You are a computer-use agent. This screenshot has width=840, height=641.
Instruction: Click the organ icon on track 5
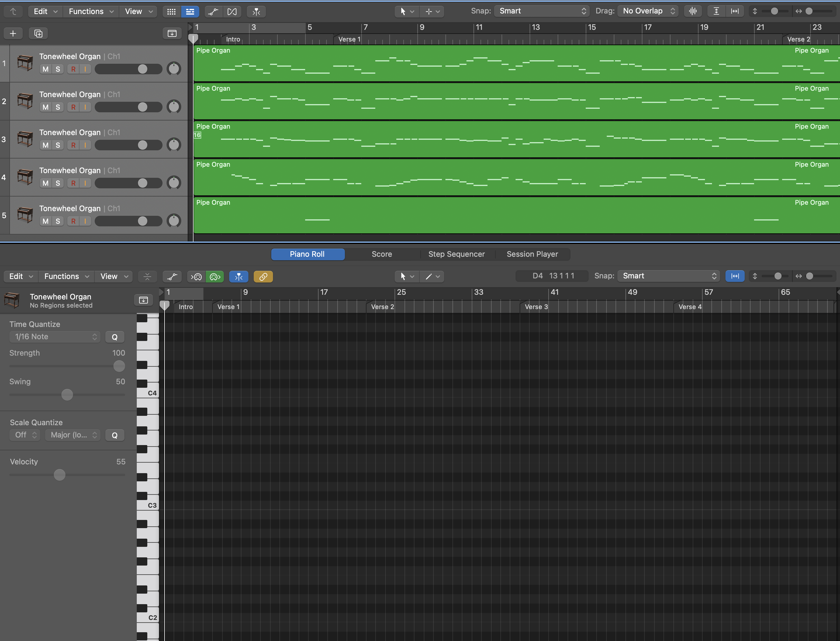coord(25,214)
